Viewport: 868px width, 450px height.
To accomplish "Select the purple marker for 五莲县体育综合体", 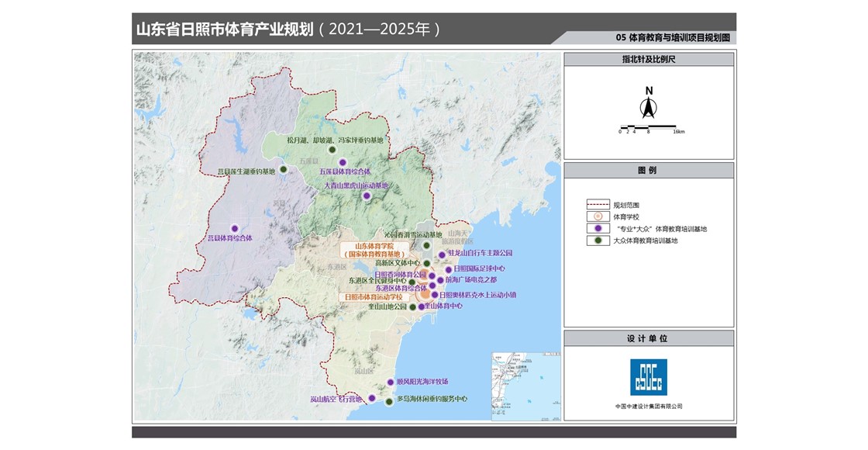I will (343, 162).
